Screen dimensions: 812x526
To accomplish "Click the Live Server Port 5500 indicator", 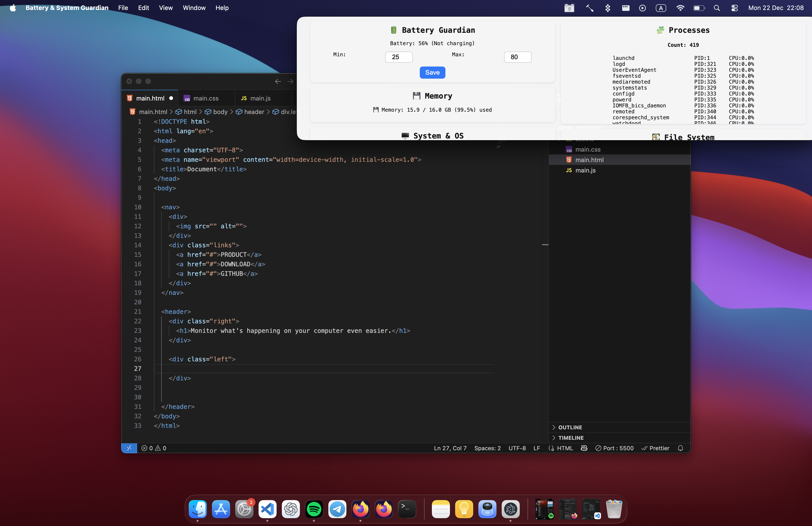I will [x=614, y=448].
